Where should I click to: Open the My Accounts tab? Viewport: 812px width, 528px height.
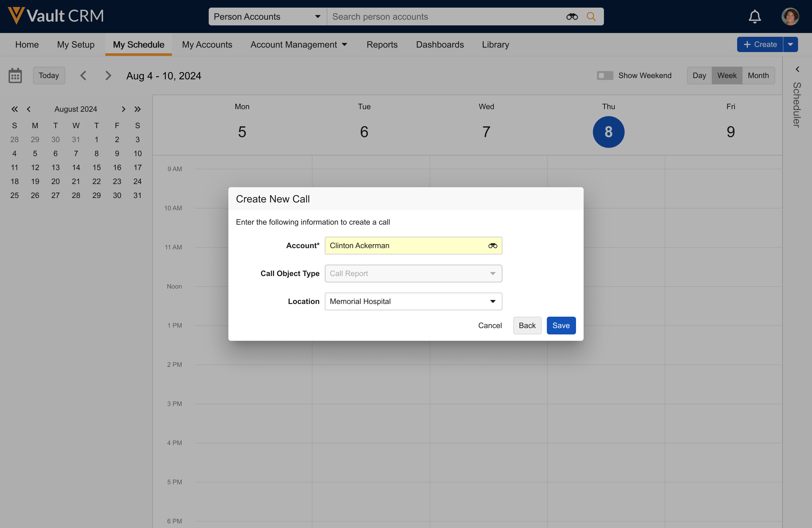pos(207,45)
